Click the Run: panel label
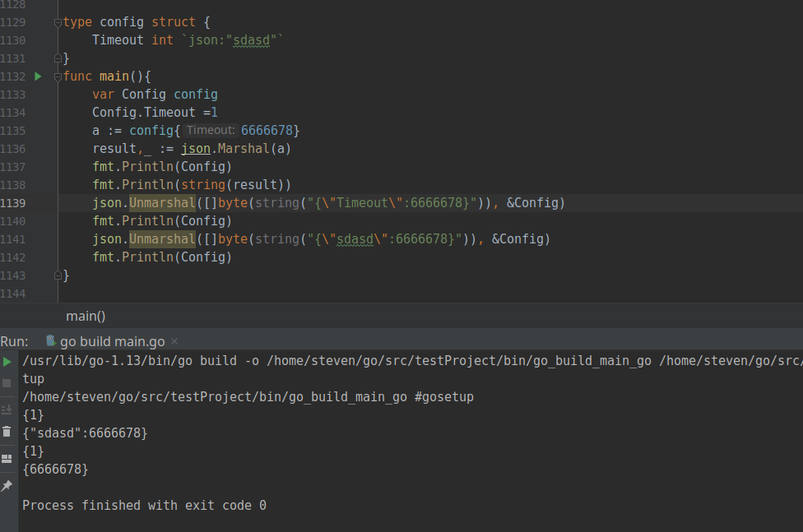803x532 pixels. (14, 341)
